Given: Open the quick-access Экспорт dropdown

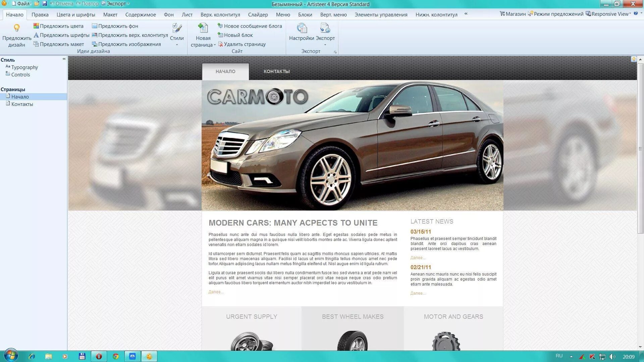Looking at the screenshot, I should 115,4.
